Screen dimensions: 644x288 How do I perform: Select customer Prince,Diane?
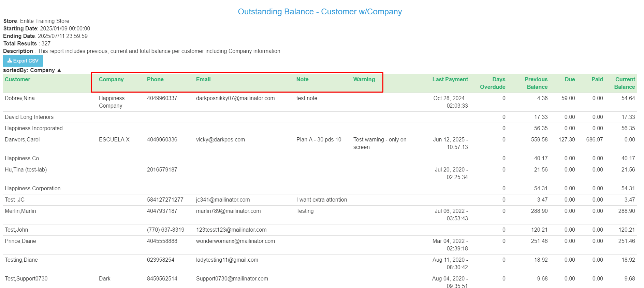20,241
